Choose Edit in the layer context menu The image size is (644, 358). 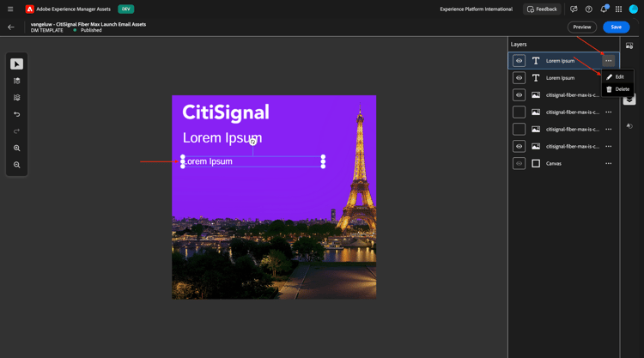[617, 76]
